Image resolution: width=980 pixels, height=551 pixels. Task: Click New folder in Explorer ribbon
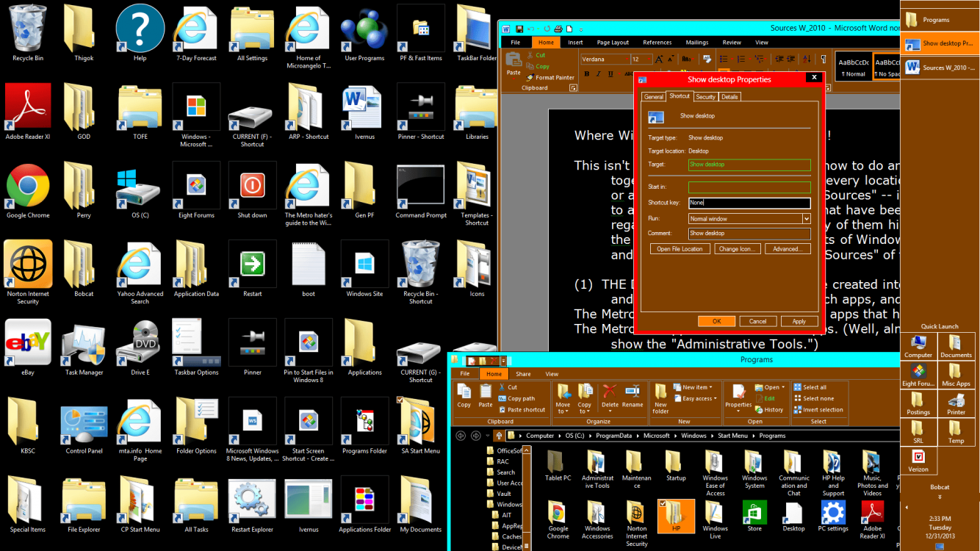[660, 397]
